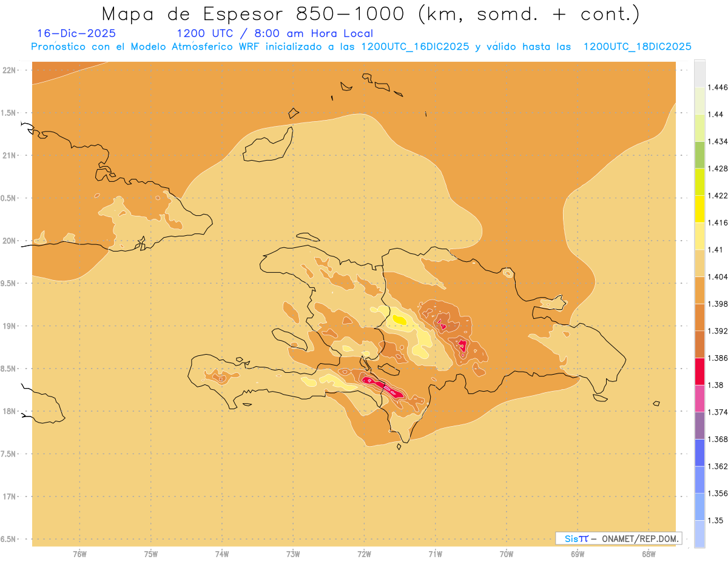Viewport: 728px width, 562px height.
Task: Click colorbar value '1.434'
Action: coord(717,141)
